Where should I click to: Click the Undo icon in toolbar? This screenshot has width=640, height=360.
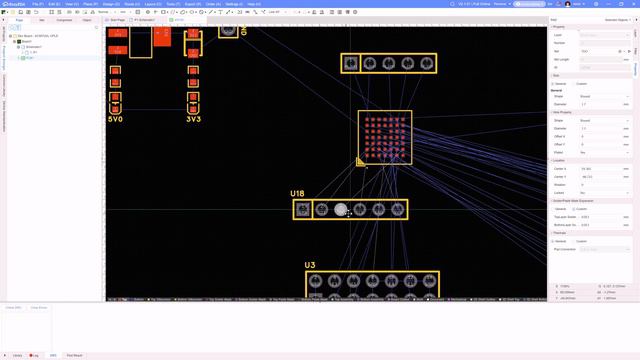coord(36,12)
